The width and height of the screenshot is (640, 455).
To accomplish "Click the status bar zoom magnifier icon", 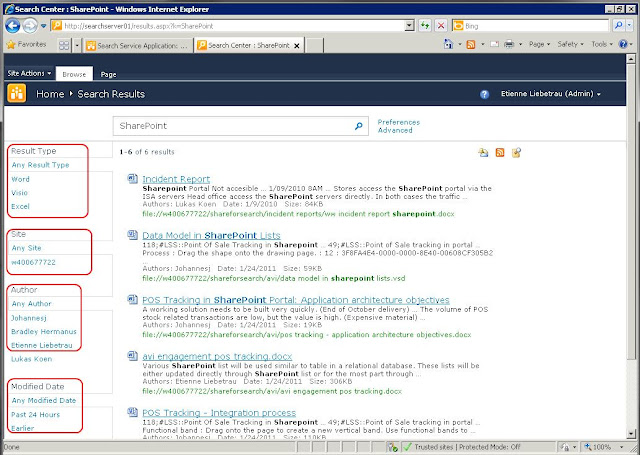I will coord(588,447).
